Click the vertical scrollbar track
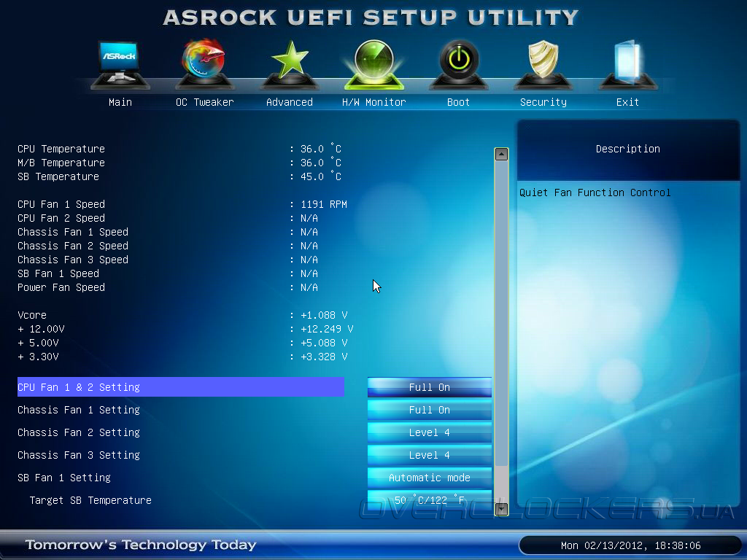Viewport: 747px width, 560px height. coord(501,332)
